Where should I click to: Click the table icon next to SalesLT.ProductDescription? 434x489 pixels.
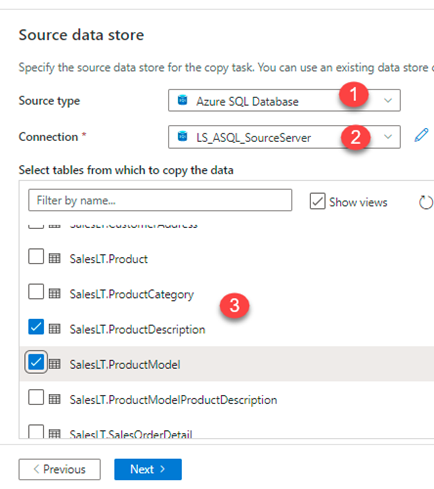55,329
